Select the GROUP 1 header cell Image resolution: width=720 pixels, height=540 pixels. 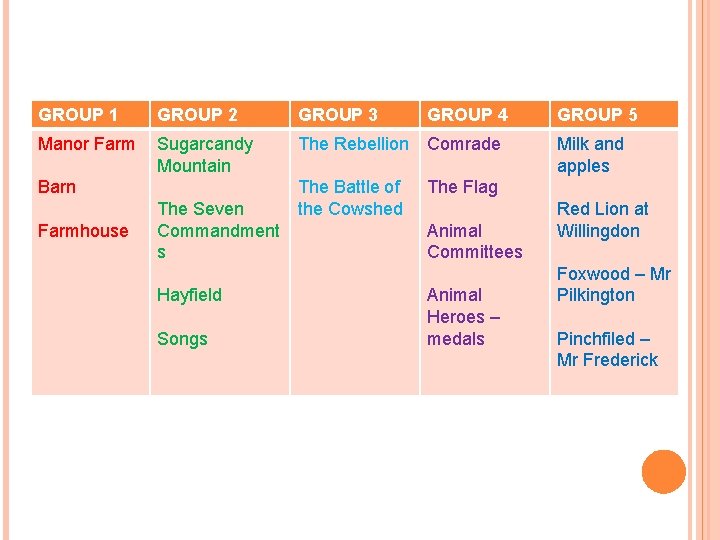(x=90, y=114)
